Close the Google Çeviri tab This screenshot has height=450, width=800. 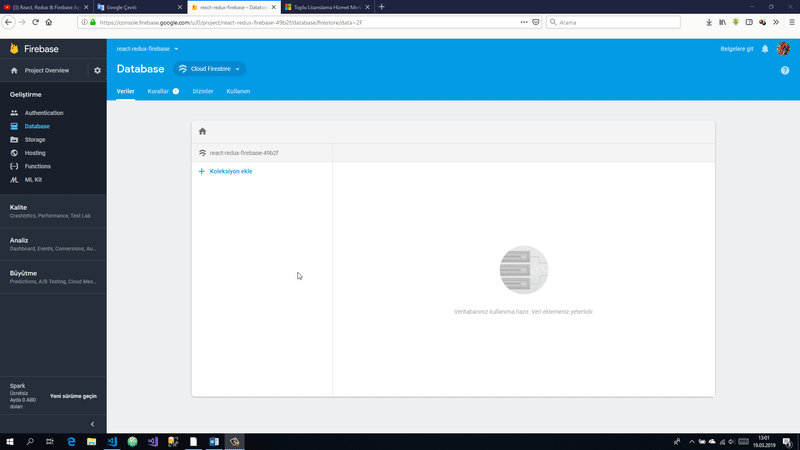(180, 7)
